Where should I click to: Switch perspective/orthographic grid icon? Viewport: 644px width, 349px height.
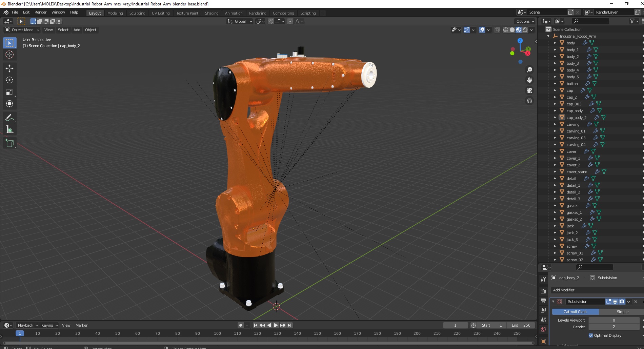tap(529, 101)
